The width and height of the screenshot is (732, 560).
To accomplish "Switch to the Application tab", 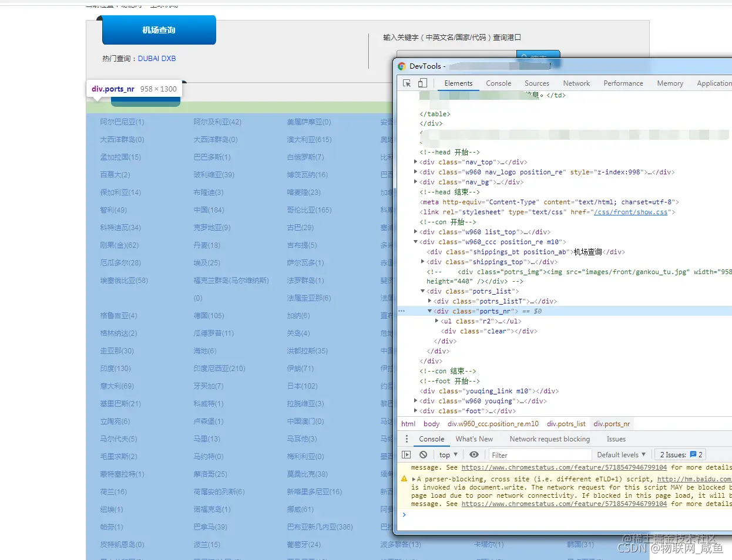I will point(714,83).
